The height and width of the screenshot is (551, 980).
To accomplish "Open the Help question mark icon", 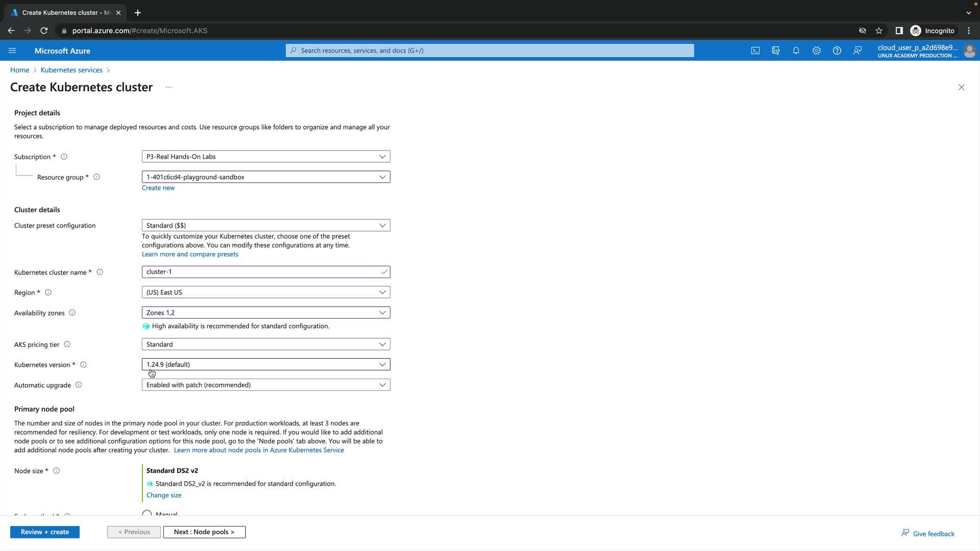I will pos(837,51).
